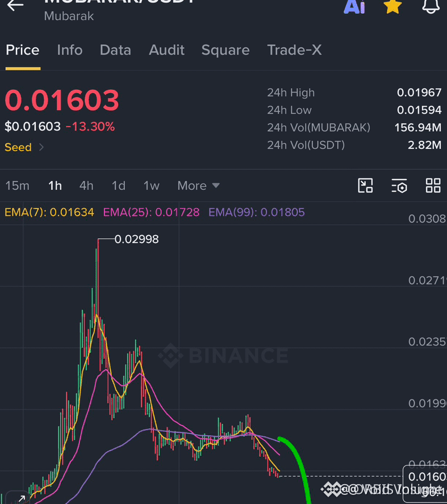
Task: Select the 1d timeframe
Action: click(119, 186)
